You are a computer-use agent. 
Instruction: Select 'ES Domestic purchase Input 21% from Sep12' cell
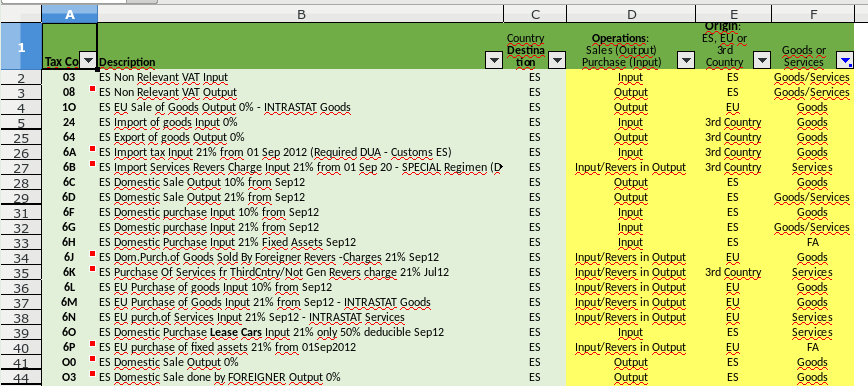click(x=301, y=227)
